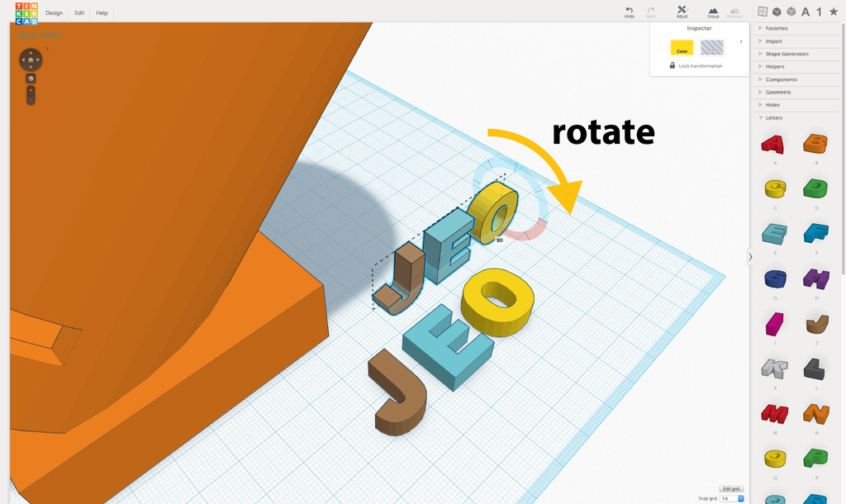Open the Adjust tool menu

pos(682,12)
